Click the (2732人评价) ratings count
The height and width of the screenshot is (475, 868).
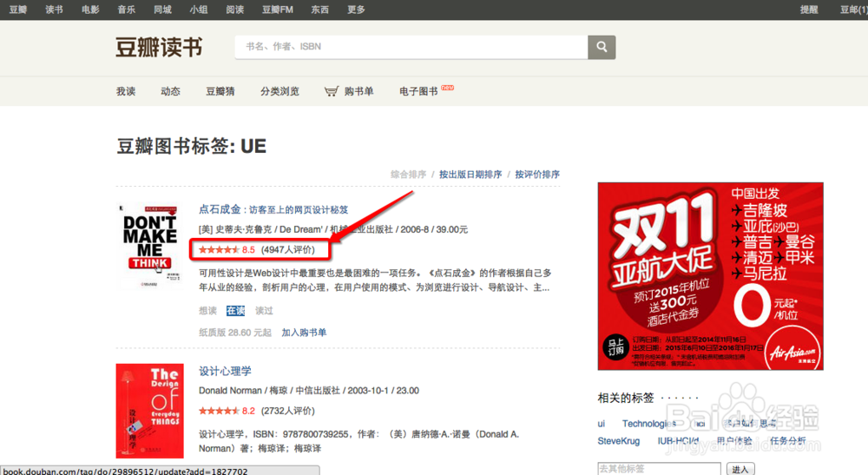point(288,411)
